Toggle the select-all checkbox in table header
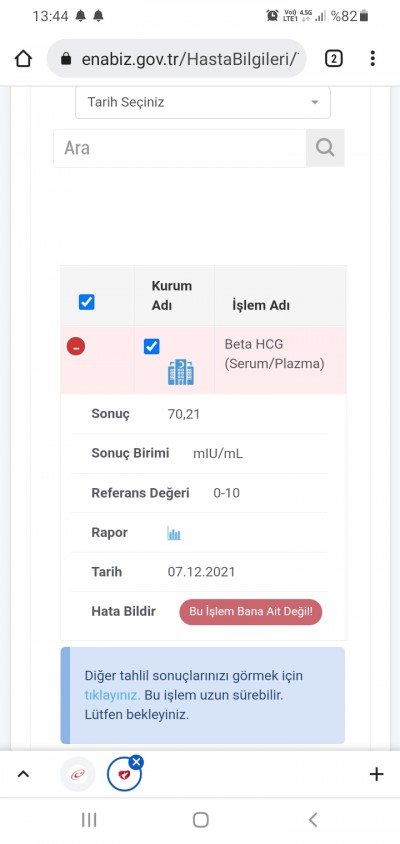Screen dimensions: 400x844 (x=87, y=302)
